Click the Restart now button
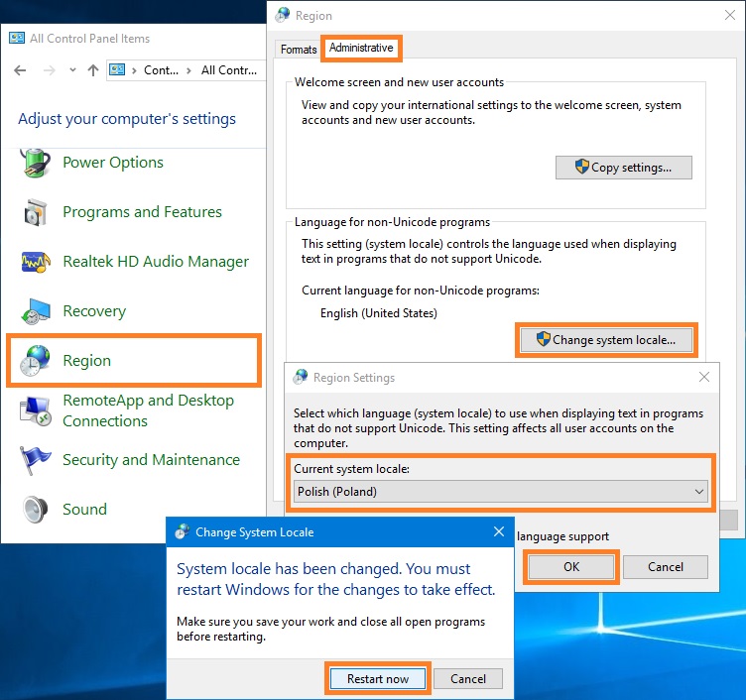Screen dimensions: 746x700 point(378,678)
